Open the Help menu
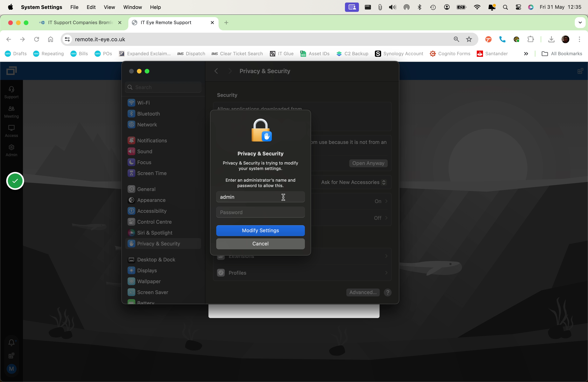 point(155,7)
